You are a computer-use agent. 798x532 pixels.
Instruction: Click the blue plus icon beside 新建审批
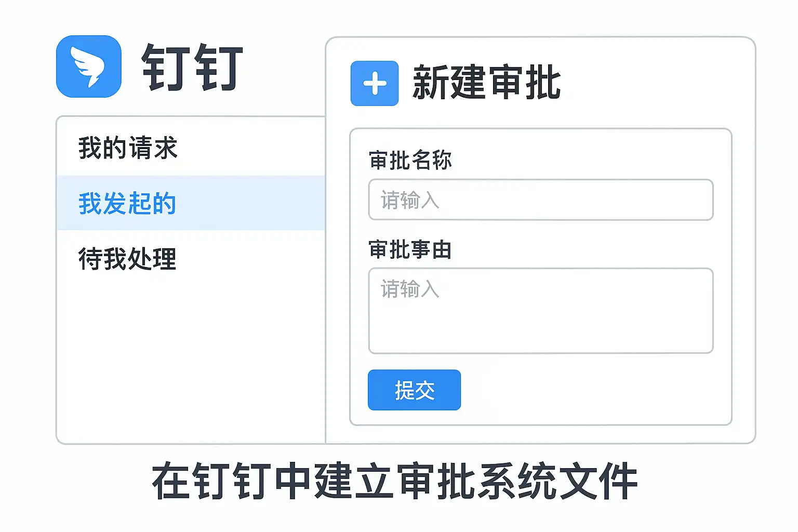click(375, 83)
